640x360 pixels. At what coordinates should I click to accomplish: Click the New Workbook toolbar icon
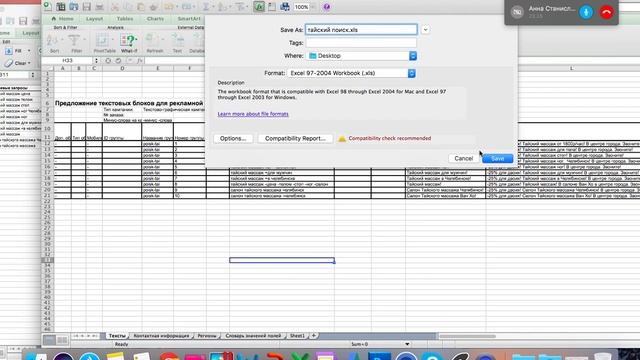(48, 6)
